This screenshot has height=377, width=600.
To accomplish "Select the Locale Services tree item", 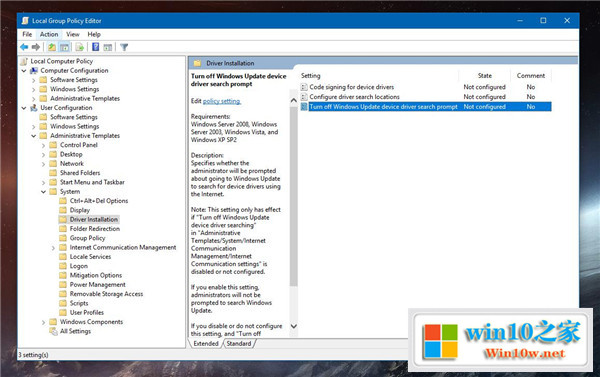I will pyautogui.click(x=90, y=256).
